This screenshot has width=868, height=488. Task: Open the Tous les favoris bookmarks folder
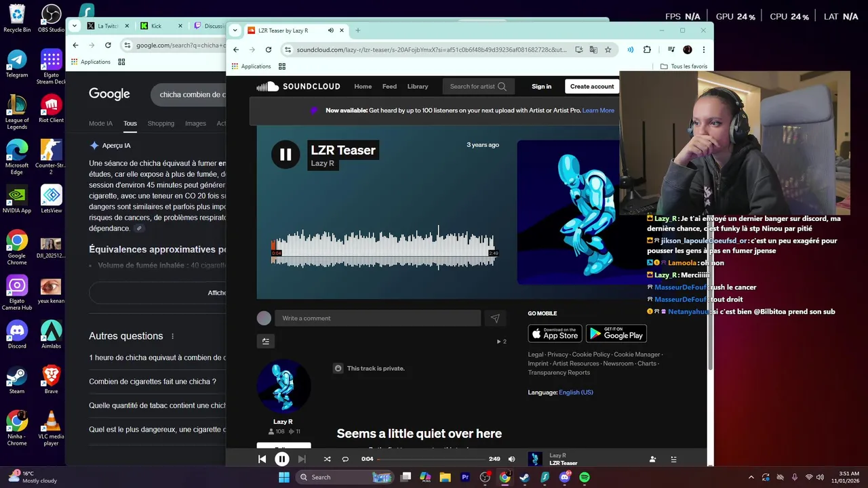(x=684, y=66)
